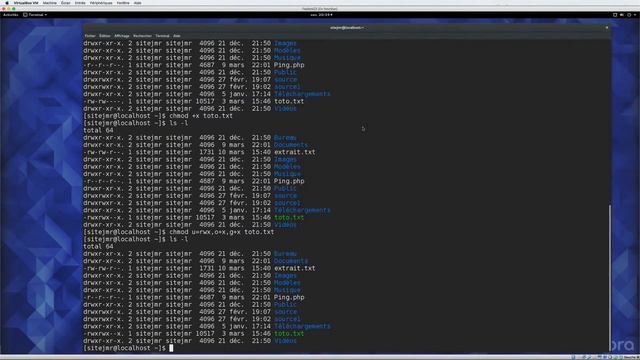Open the Terminal app menu in GNOME top bar
The image size is (640, 360).
point(35,15)
